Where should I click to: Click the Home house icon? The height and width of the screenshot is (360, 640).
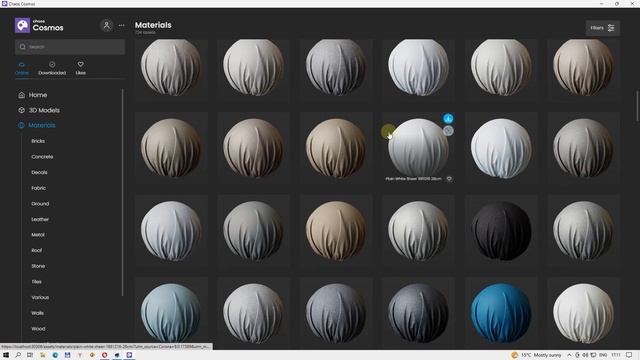(x=22, y=95)
